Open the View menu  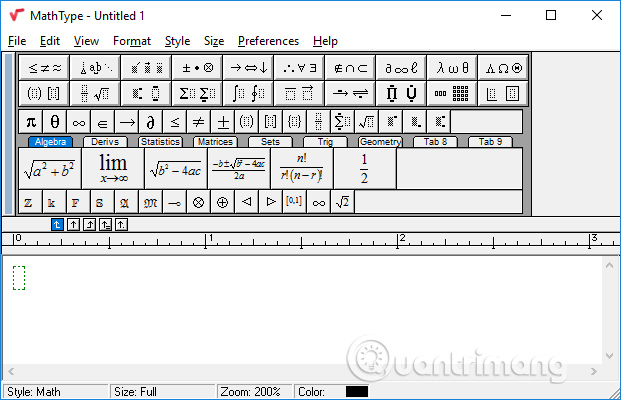tap(86, 41)
